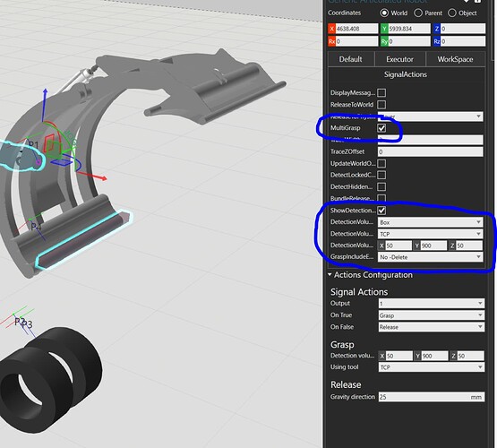The width and height of the screenshot is (497, 448).
Task: Open the GraspIncludeE... No -Delete dropdown
Action: 430,257
